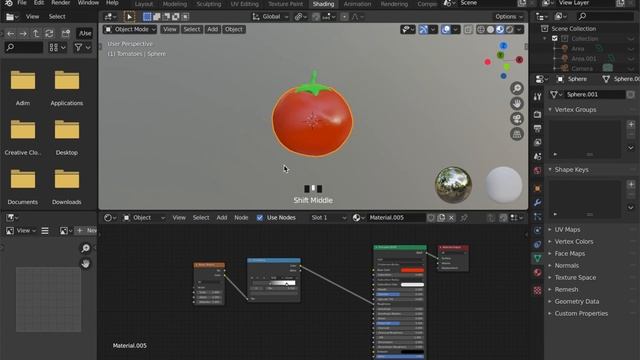
Task: Refresh the file browser list
Action: (x=49, y=33)
